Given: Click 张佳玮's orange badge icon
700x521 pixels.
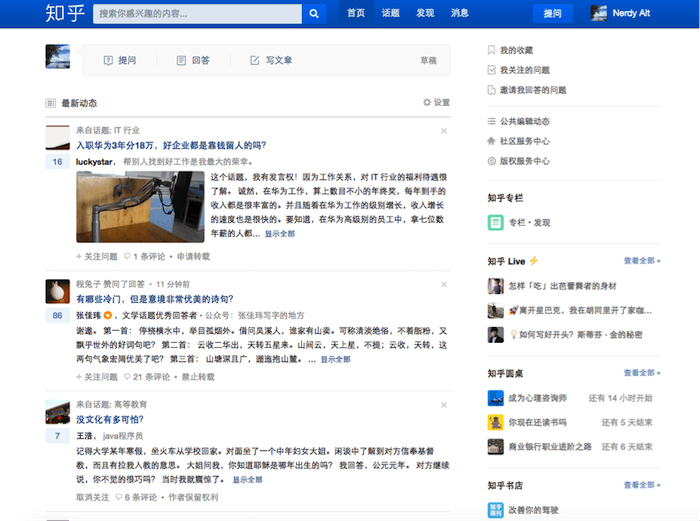Looking at the screenshot, I should 108,315.
